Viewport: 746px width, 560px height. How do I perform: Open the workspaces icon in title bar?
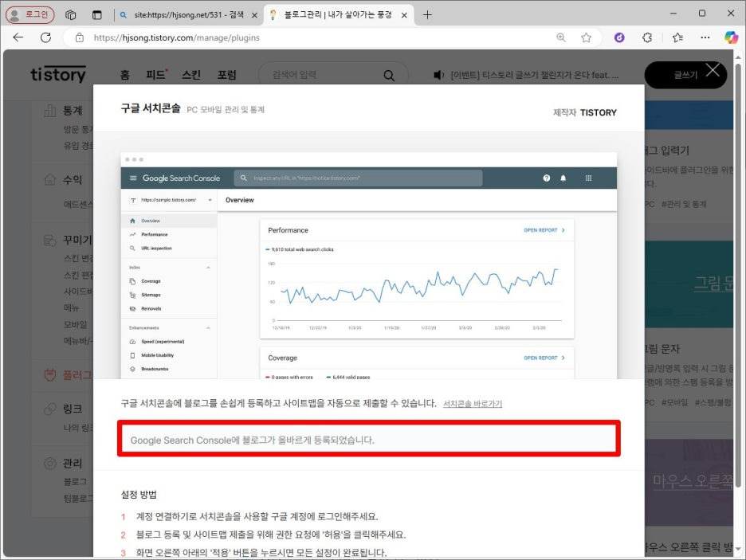pos(71,14)
